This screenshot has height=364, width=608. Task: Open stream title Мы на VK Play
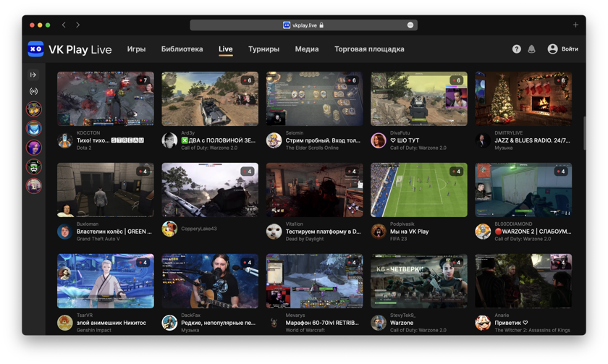click(409, 232)
